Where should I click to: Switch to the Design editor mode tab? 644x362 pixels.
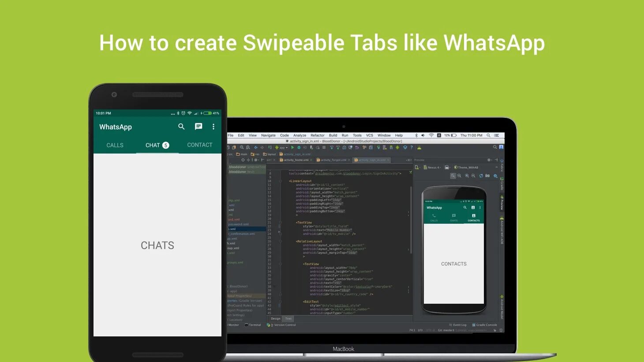point(276,318)
